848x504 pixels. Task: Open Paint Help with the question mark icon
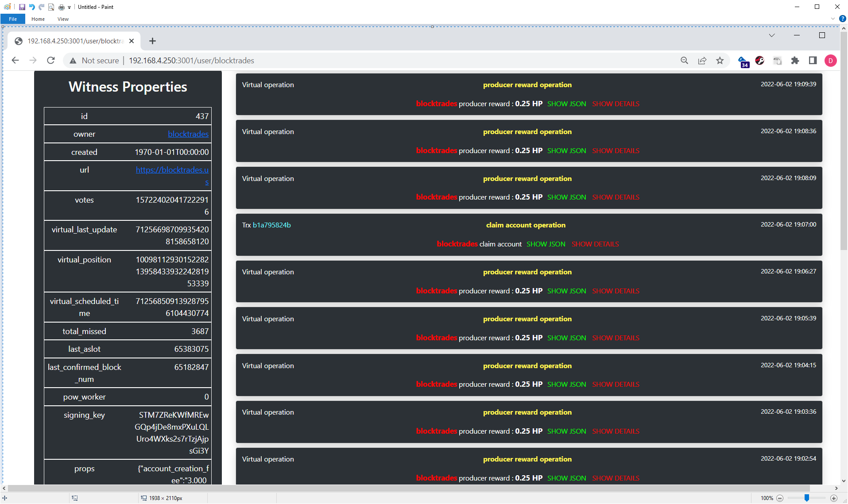coord(842,19)
